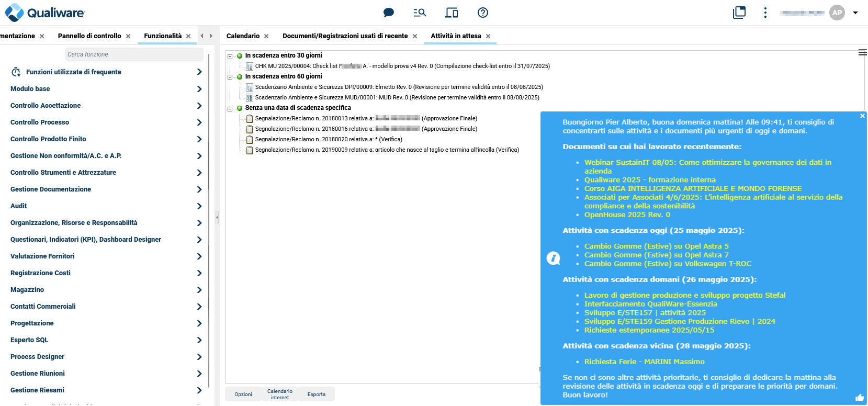Viewport: 868px width, 406px height.
Task: Open OpenHouse 2025 Rev. 0 link
Action: pyautogui.click(x=627, y=215)
